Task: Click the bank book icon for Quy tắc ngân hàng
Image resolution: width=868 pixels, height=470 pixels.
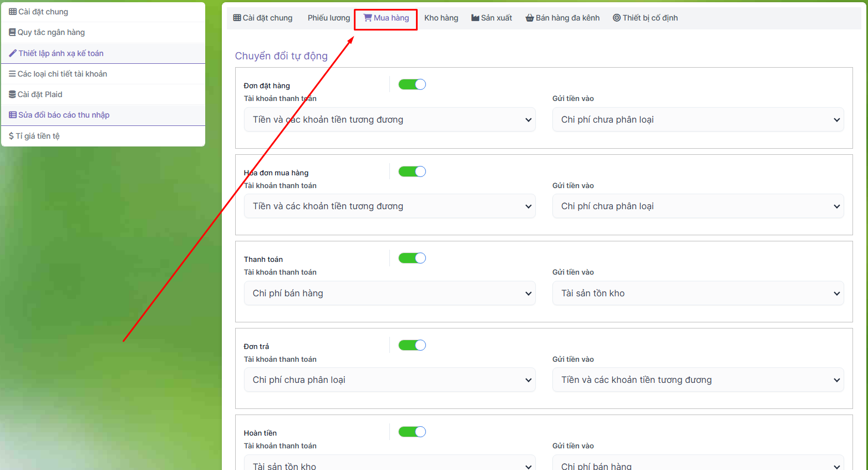Action: (12, 32)
